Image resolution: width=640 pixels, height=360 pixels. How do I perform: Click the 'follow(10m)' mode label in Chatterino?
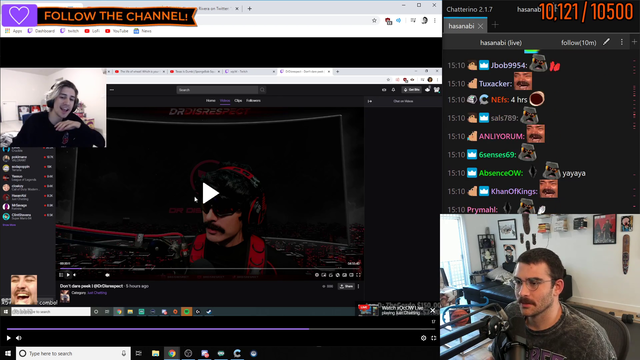click(x=578, y=42)
